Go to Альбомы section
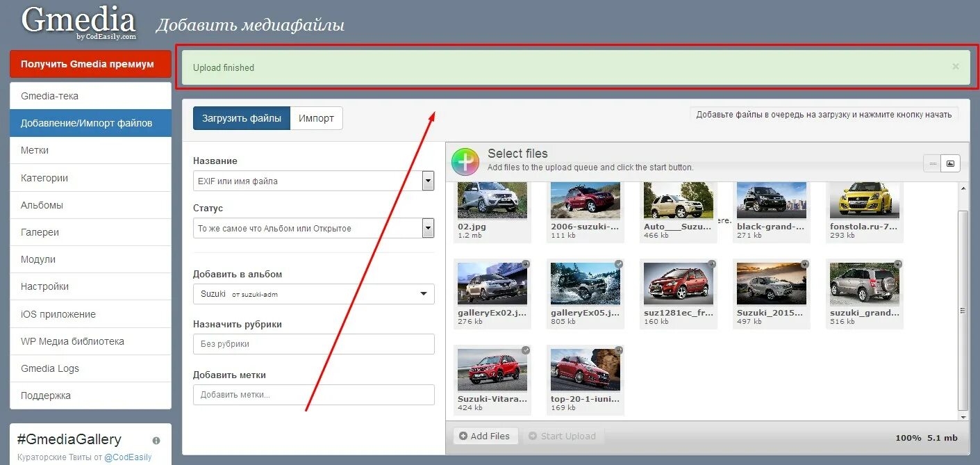 [91, 205]
